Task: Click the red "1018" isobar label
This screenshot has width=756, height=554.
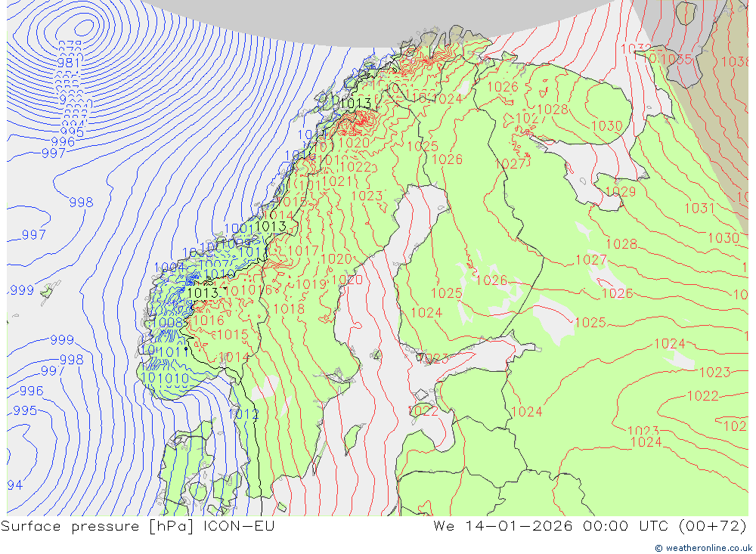Action: pyautogui.click(x=289, y=309)
